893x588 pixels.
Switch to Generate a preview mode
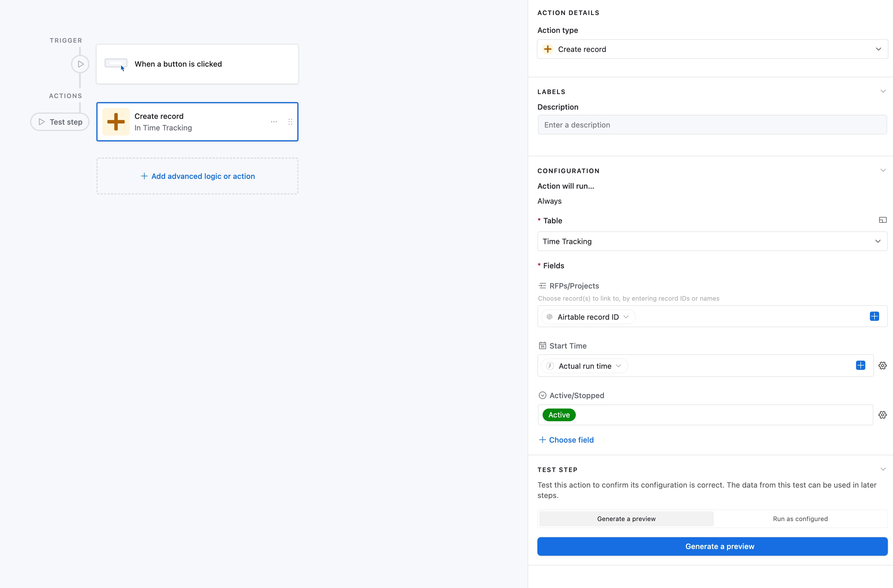(626, 519)
